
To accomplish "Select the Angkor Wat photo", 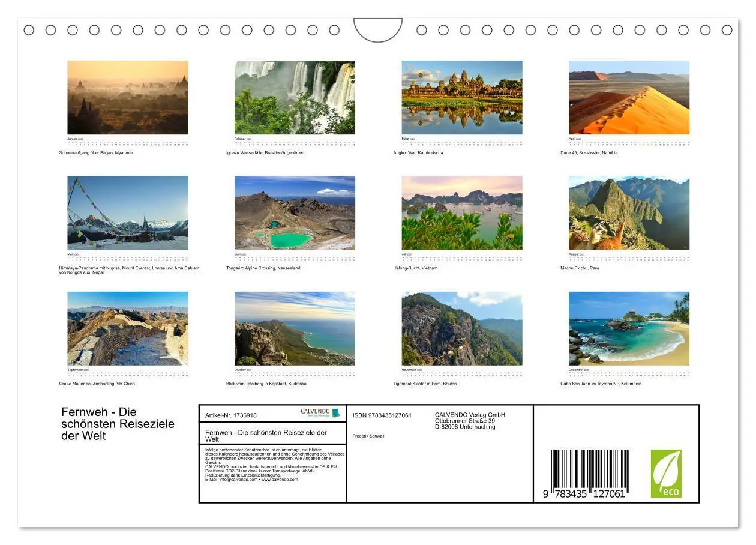I will coord(462,98).
